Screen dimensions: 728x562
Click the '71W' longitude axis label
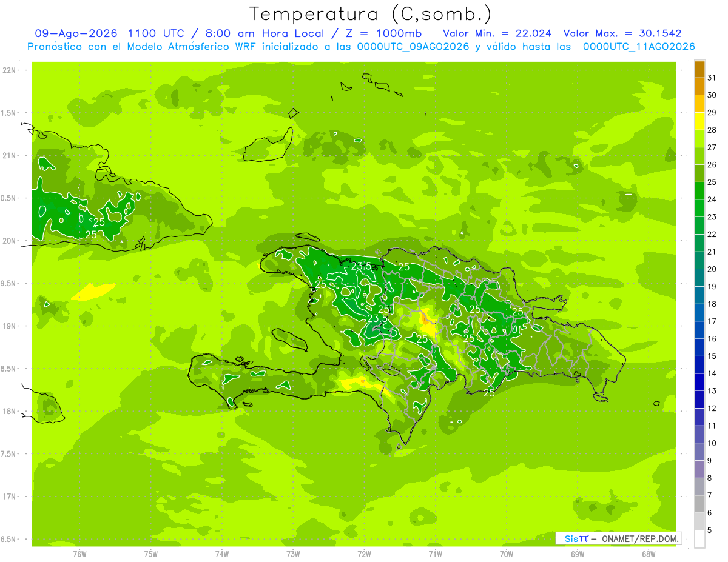435,554
